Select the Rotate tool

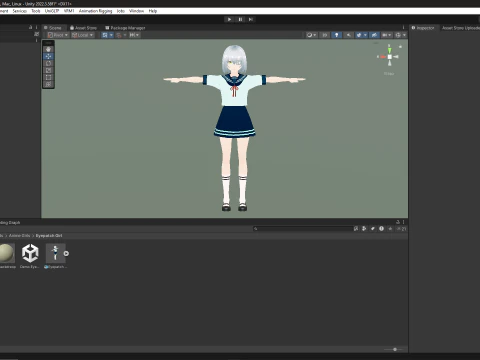[48, 63]
